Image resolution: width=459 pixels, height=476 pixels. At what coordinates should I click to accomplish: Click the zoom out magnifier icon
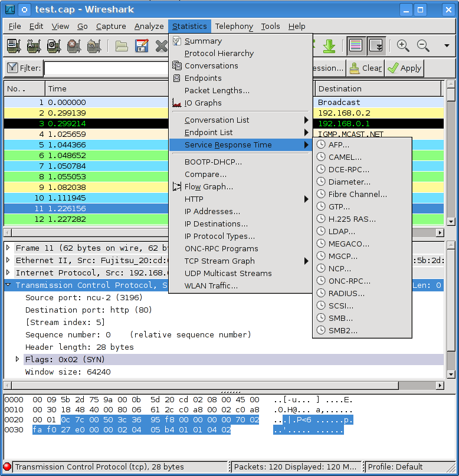pyautogui.click(x=423, y=46)
